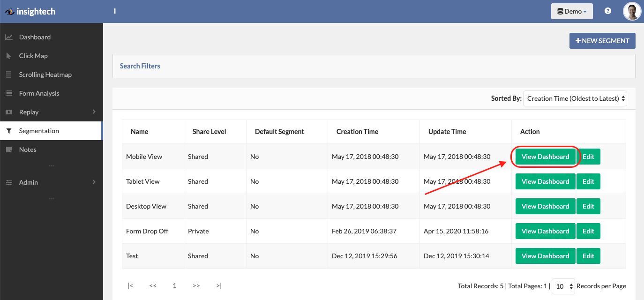The width and height of the screenshot is (644, 300).
Task: Open the help question mark icon
Action: 608,11
